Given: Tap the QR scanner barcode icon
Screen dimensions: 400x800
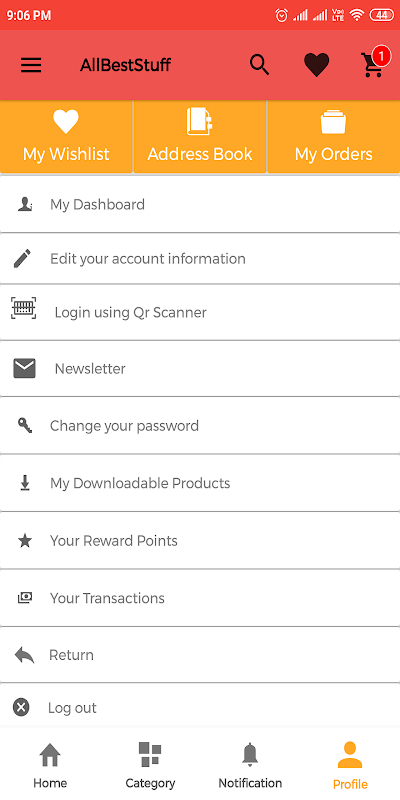Looking at the screenshot, I should point(24,308).
